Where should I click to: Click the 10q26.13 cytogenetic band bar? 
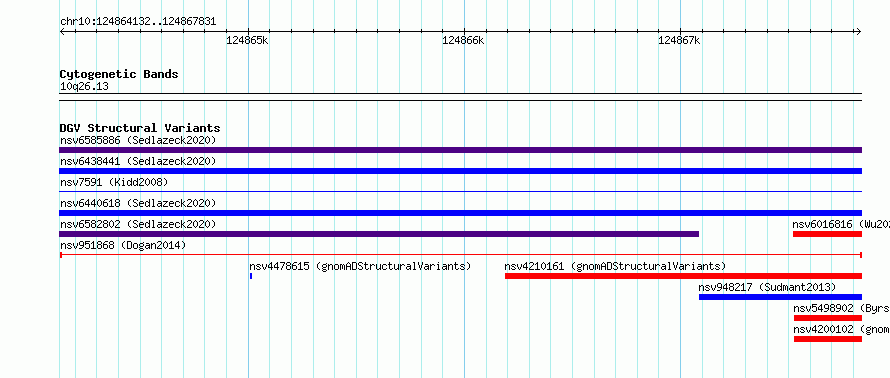[460, 97]
